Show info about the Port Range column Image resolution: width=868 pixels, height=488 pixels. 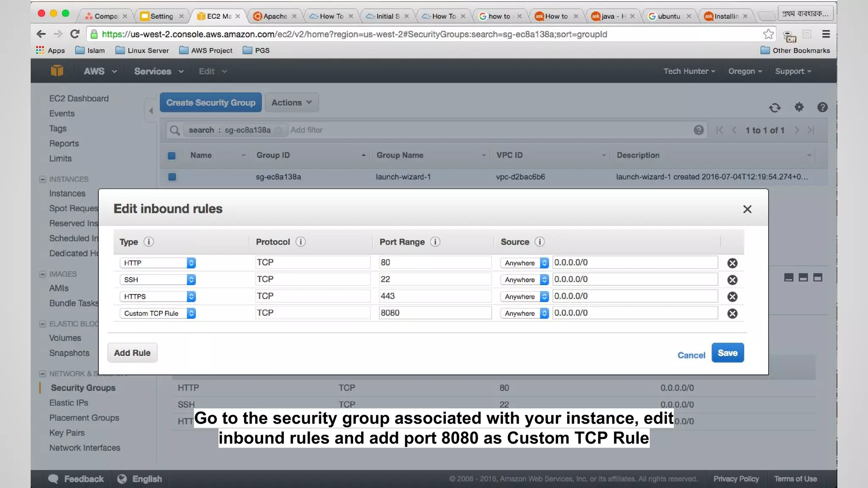point(435,241)
